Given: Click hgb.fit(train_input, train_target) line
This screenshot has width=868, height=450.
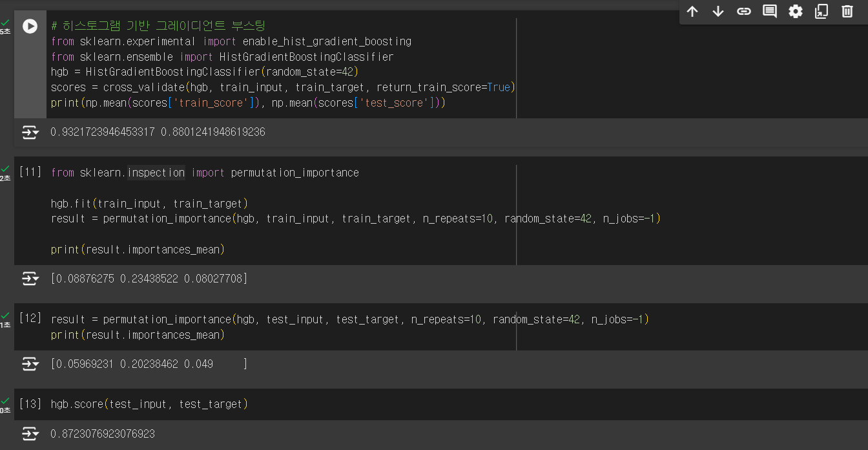Looking at the screenshot, I should coord(149,204).
